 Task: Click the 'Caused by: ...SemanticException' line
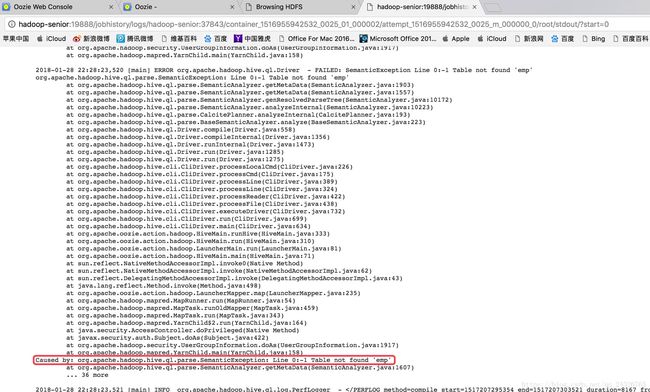(213, 360)
